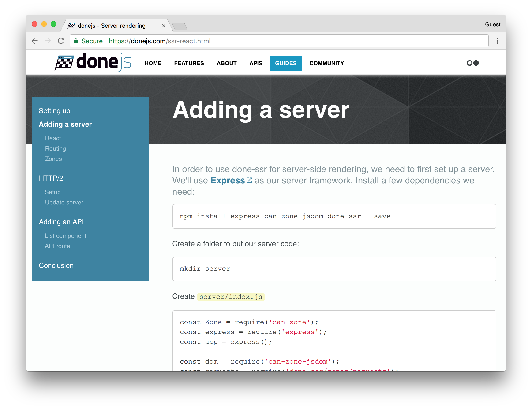The image size is (532, 409).
Task: Select the GUIDES nav item
Action: point(286,63)
